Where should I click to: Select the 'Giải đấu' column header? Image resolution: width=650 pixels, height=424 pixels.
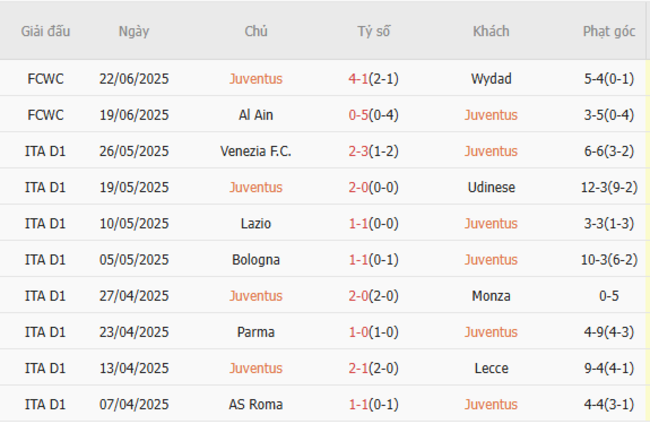pos(45,31)
